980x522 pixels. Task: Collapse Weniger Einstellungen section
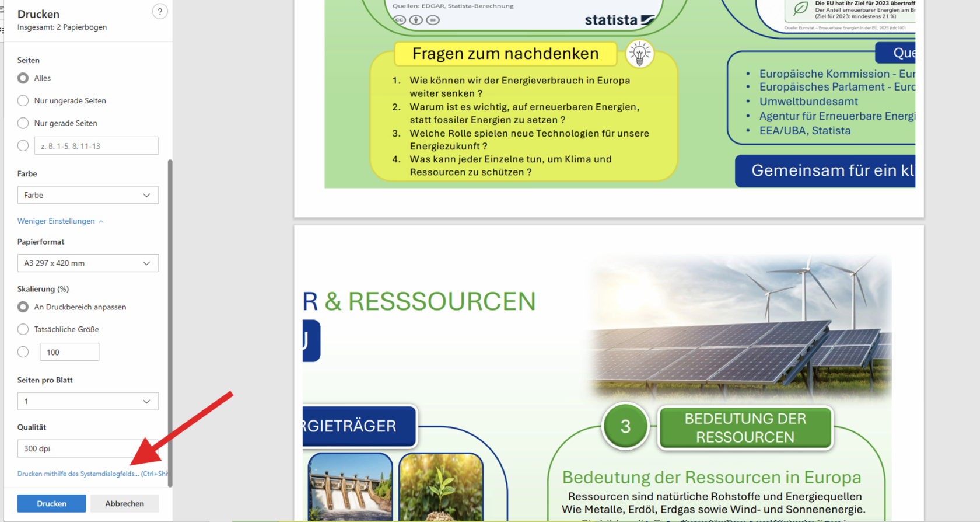(x=61, y=221)
